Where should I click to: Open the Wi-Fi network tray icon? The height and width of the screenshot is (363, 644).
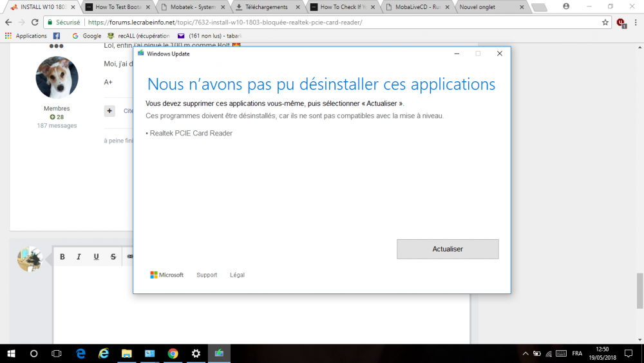click(x=549, y=353)
